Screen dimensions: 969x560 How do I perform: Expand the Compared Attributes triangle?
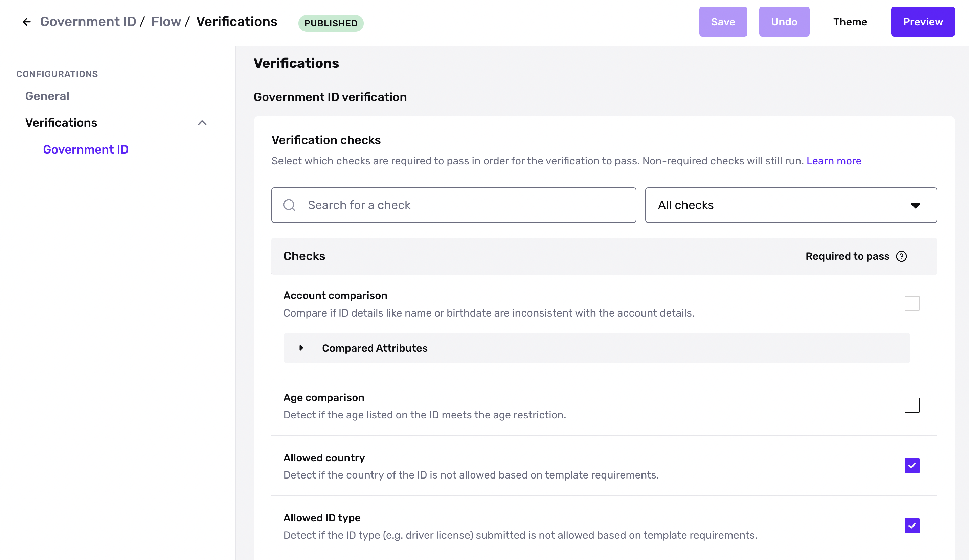tap(301, 348)
